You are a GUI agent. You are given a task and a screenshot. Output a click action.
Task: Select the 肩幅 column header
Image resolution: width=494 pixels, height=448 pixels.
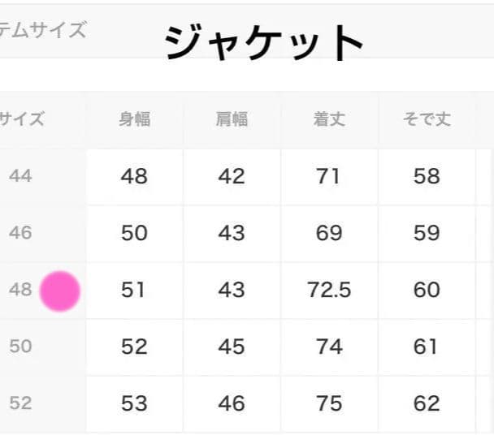pyautogui.click(x=232, y=120)
